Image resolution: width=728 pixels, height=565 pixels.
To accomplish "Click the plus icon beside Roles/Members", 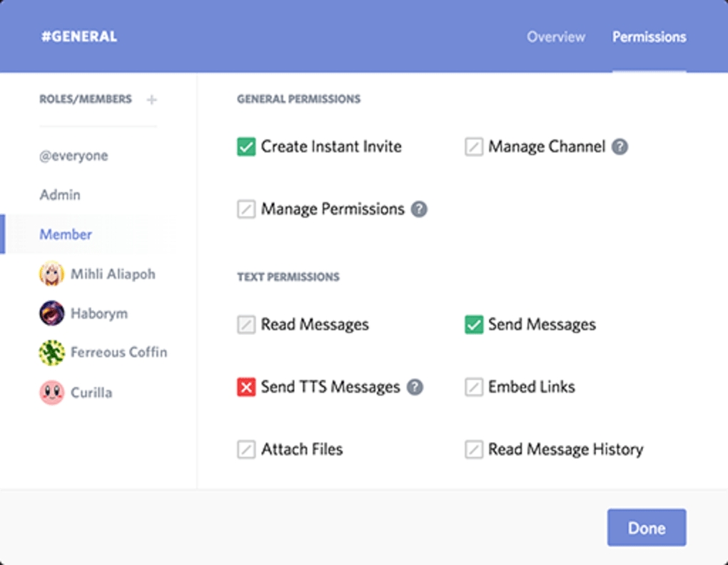I will click(151, 100).
